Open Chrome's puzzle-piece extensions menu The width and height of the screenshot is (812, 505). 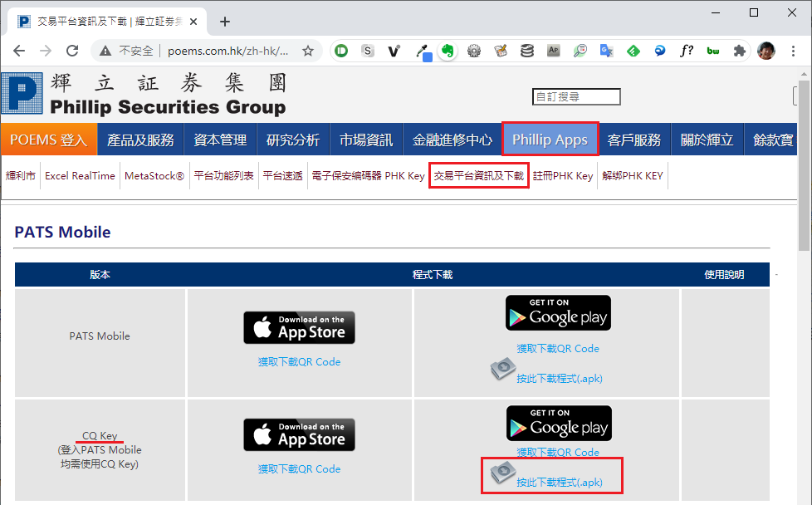point(740,51)
